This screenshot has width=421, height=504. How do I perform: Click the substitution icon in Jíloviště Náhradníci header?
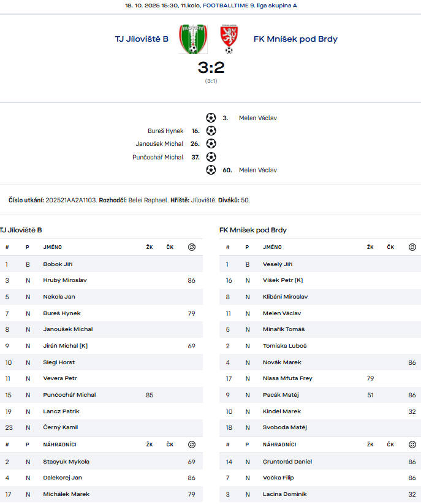pyautogui.click(x=192, y=444)
